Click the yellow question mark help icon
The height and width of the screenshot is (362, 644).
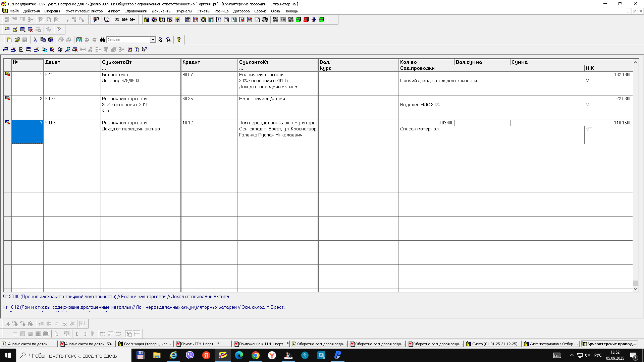coord(179,40)
